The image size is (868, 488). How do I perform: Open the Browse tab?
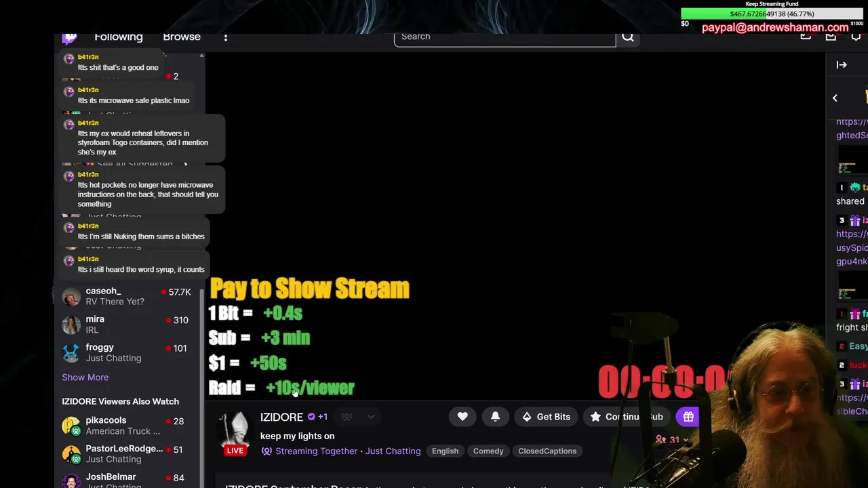click(182, 37)
